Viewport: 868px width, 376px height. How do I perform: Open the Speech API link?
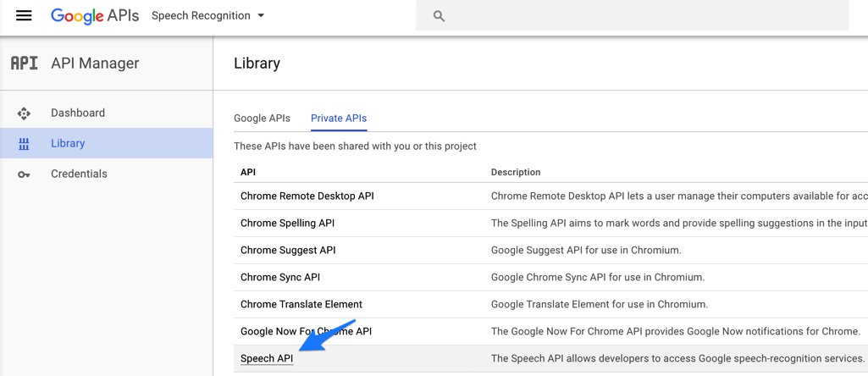coord(267,359)
